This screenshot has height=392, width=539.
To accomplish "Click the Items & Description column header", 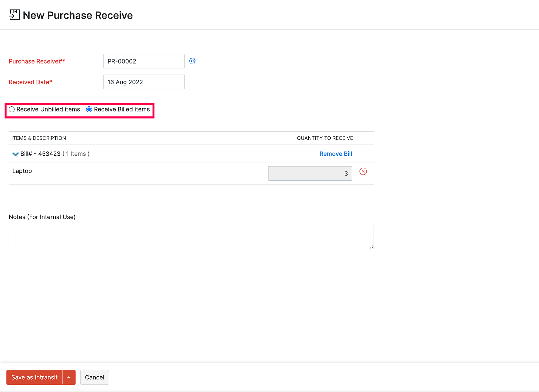I will [x=39, y=138].
